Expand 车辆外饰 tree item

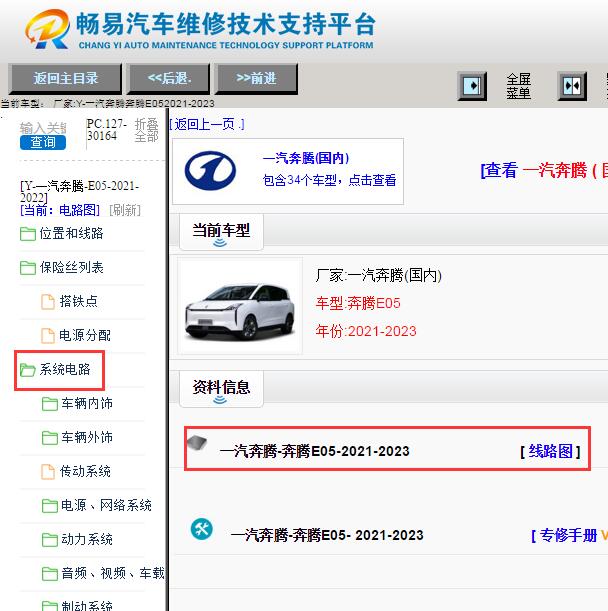click(x=87, y=438)
